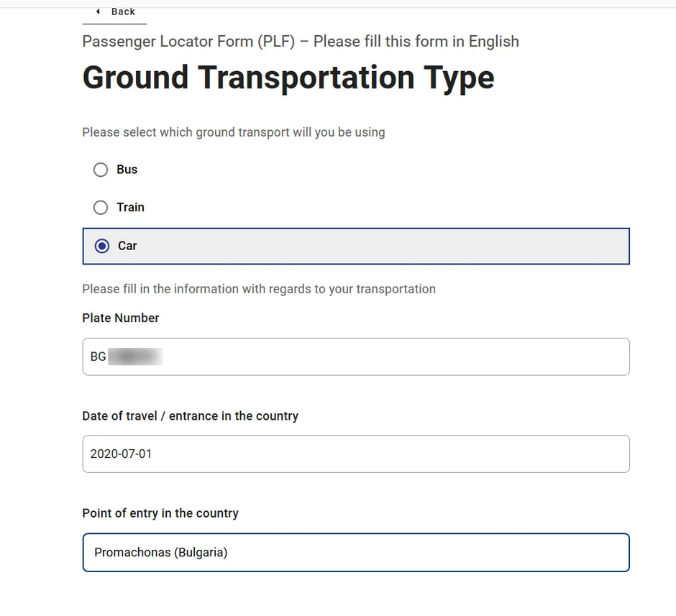This screenshot has width=676, height=616.
Task: Click the 'Please select which ground transport' text
Action: [x=233, y=132]
